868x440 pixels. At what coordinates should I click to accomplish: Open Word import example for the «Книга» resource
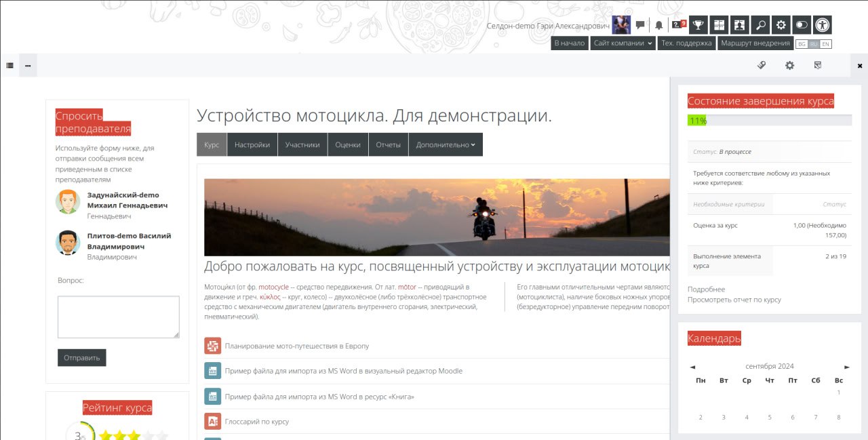(319, 397)
